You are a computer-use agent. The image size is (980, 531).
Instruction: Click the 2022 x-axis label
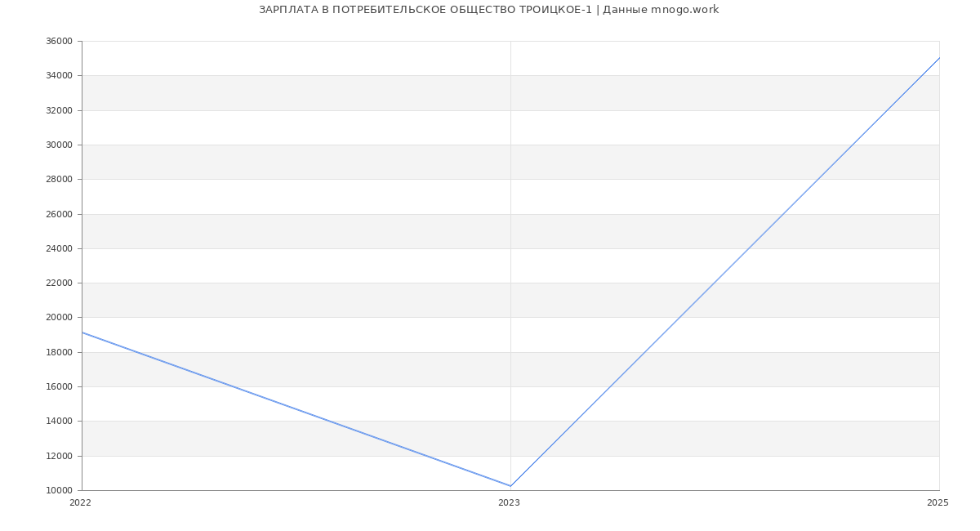(80, 502)
